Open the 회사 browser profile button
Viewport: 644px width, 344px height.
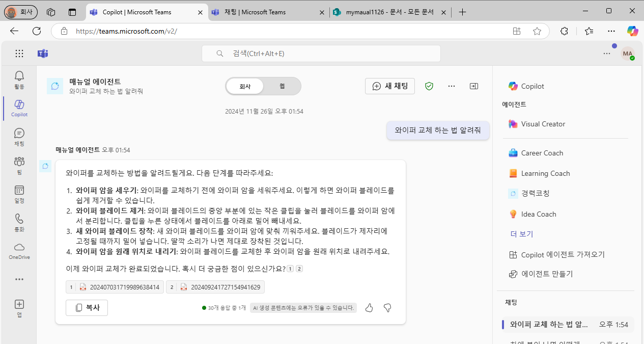(21, 12)
